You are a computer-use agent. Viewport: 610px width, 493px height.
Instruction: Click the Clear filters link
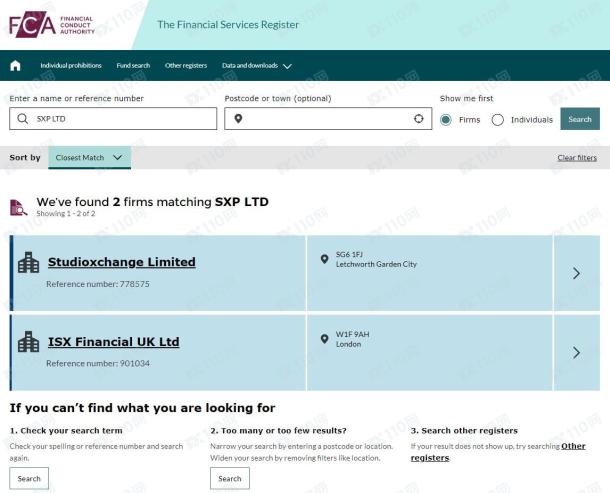[x=577, y=158]
